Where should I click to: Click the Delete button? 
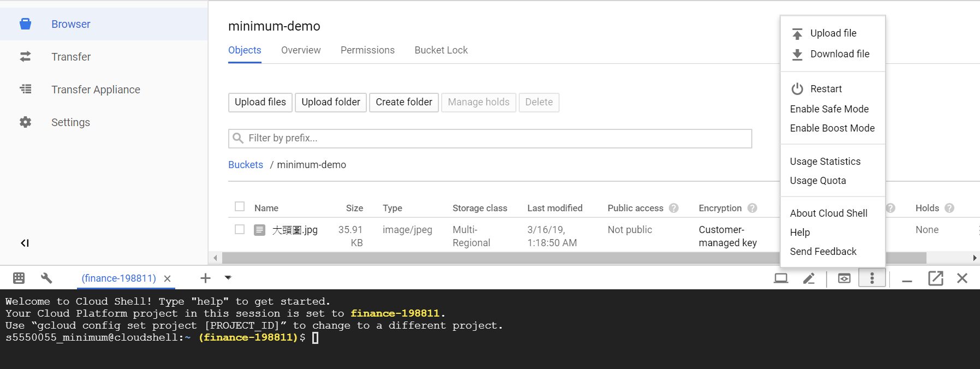point(539,102)
